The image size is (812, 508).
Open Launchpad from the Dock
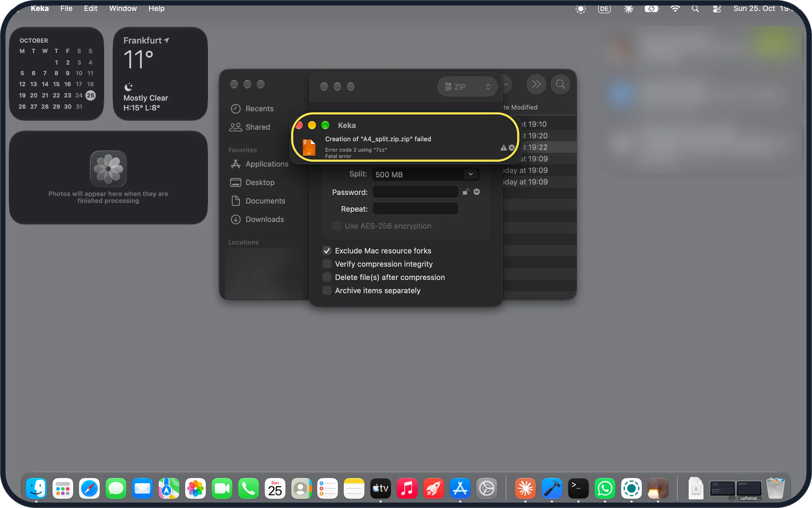tap(63, 488)
